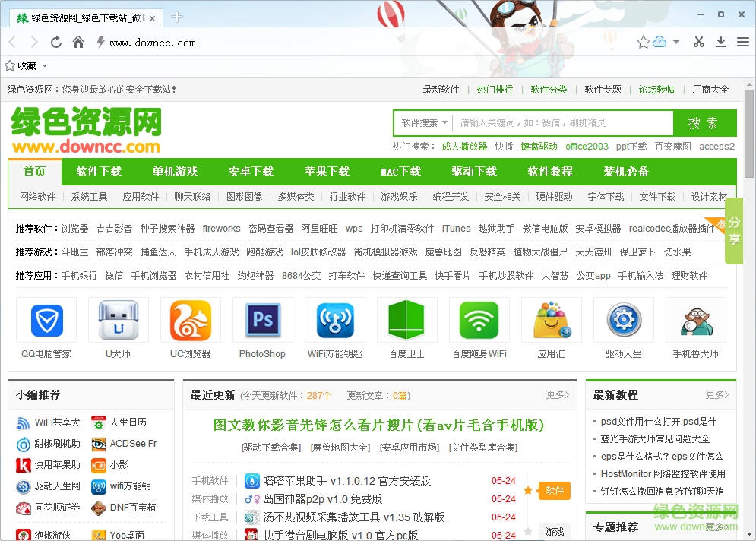Open the cloud sync icon
Image resolution: width=756 pixels, height=541 pixels.
[659, 43]
